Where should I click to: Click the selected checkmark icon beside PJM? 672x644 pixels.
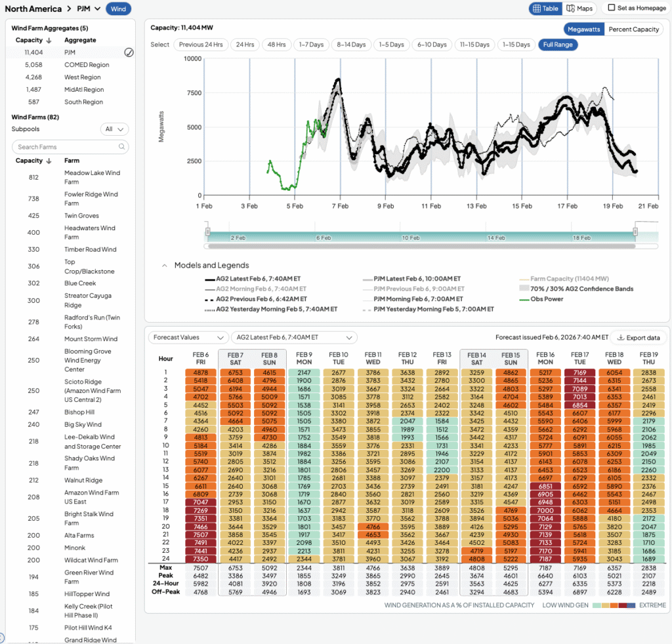point(129,52)
